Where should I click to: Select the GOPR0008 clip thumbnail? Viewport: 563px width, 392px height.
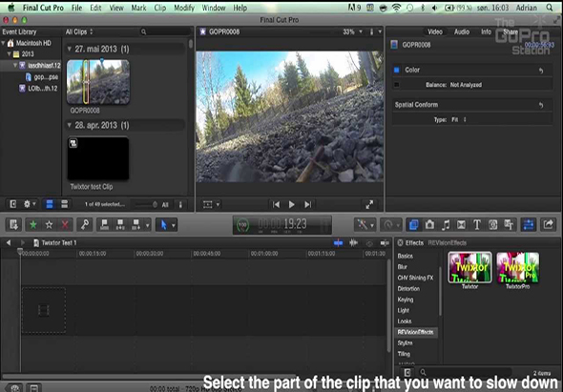tap(98, 82)
